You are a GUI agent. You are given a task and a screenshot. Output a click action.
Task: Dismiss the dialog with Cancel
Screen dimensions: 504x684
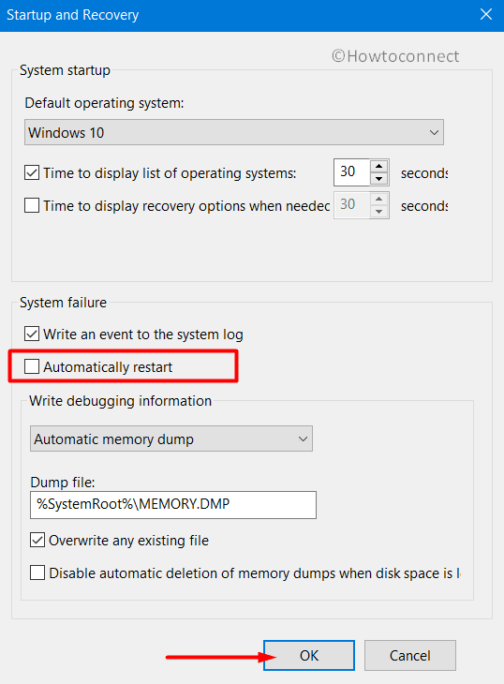(410, 655)
